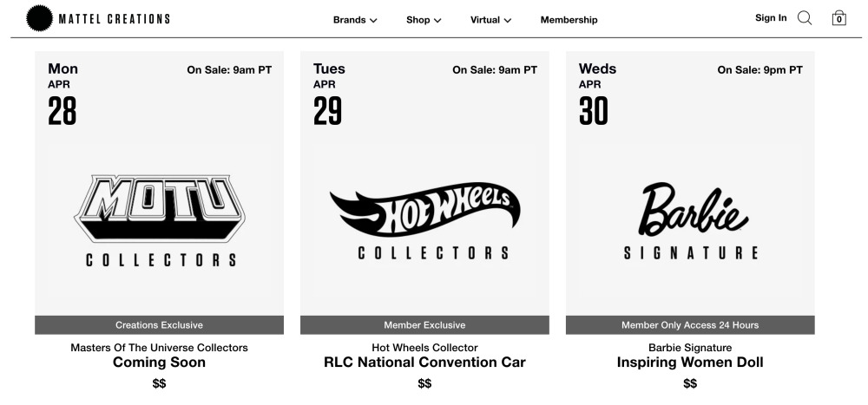Open the Inspiring Women Doll title
This screenshot has width=868, height=405.
690,363
